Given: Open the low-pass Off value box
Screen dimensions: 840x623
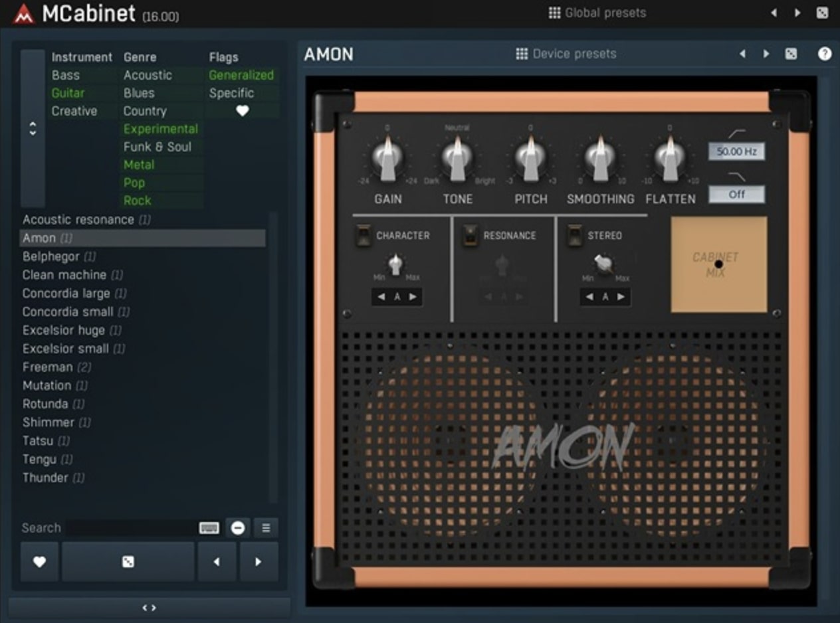Looking at the screenshot, I should tap(736, 195).
